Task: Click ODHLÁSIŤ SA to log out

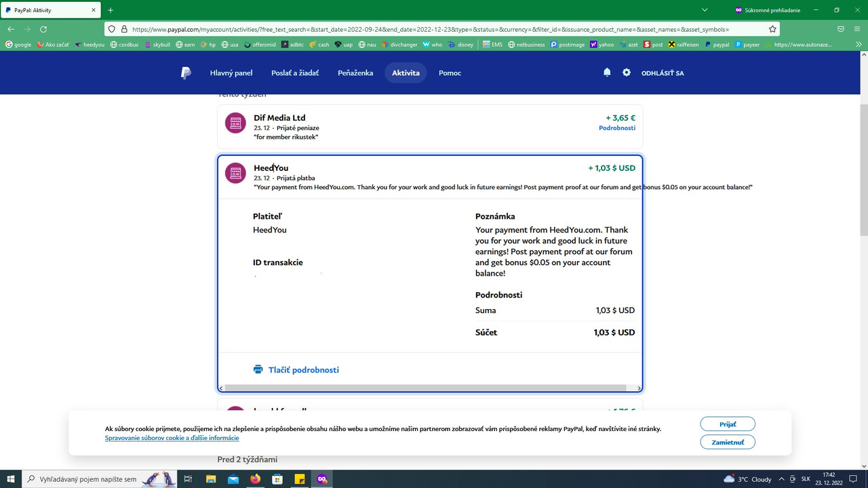Action: click(x=663, y=73)
